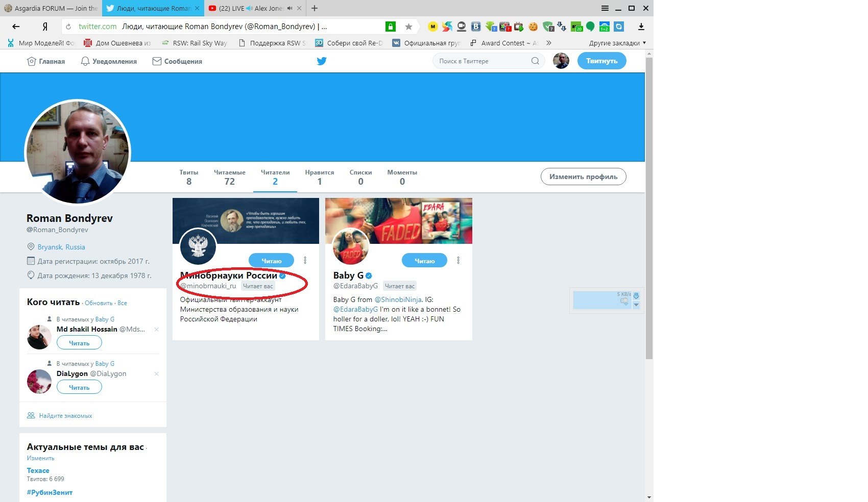Image resolution: width=868 pixels, height=502 pixels.
Task: Click Изменить under Актуальные темы
Action: pyautogui.click(x=40, y=458)
